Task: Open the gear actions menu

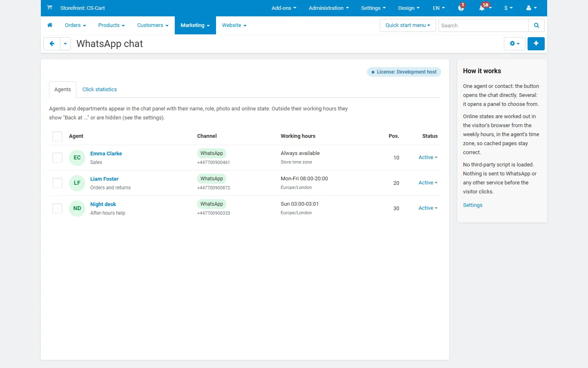Action: pyautogui.click(x=514, y=44)
